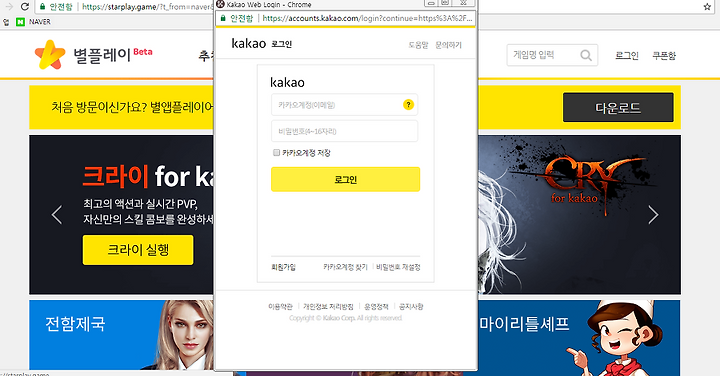720x376 pixels.
Task: Click the 비밀번호 재설정 link
Action: pos(398,267)
